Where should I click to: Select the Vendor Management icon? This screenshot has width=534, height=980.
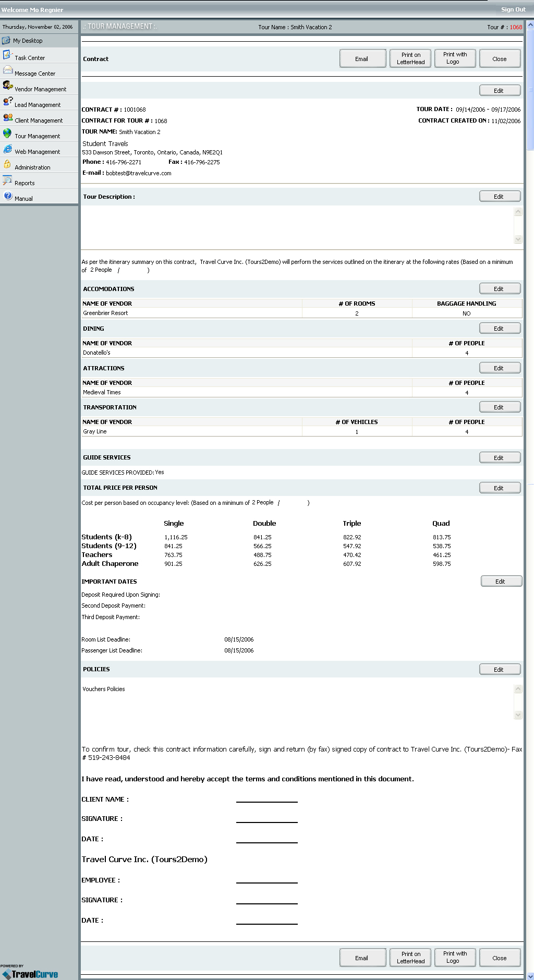(7, 86)
